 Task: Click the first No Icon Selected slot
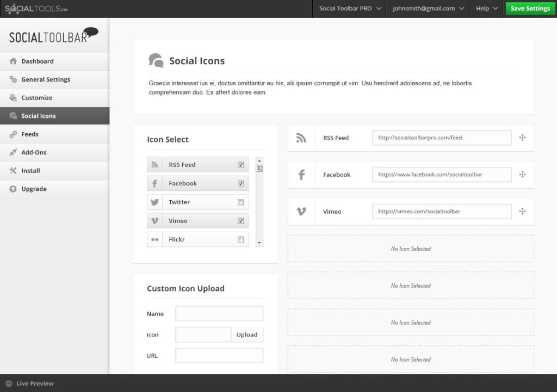[x=411, y=248]
